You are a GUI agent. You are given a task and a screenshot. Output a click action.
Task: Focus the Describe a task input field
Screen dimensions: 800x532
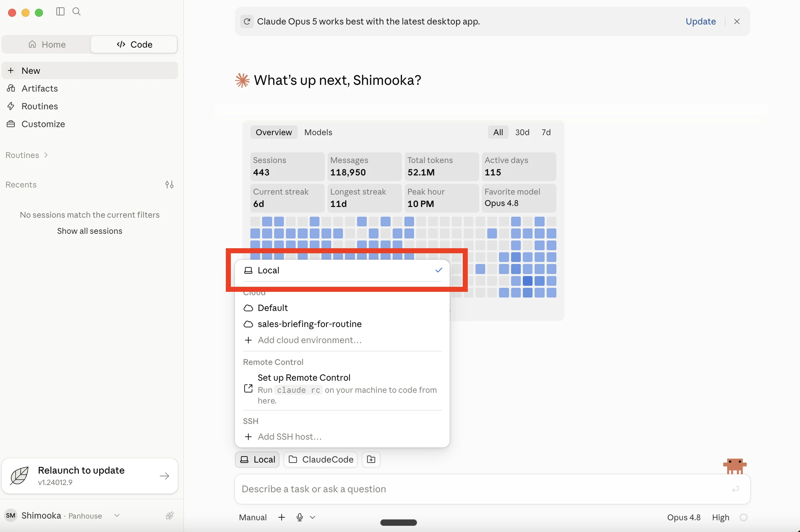(492, 489)
